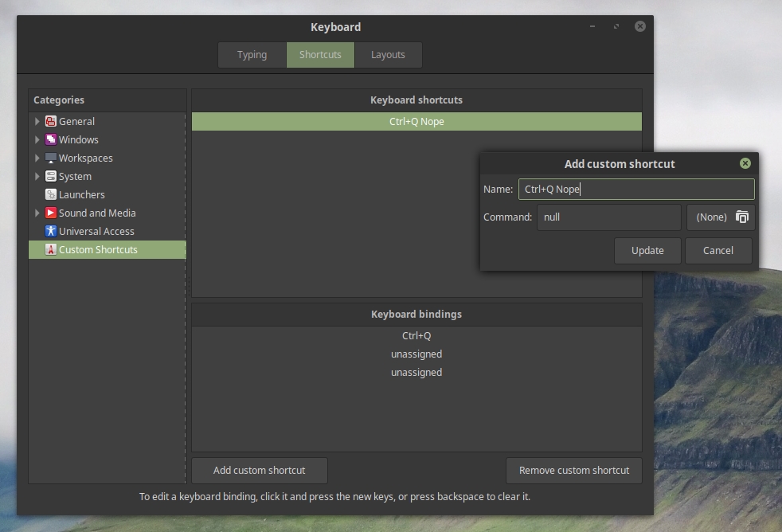The height and width of the screenshot is (532, 782).
Task: Click the Windows category icon
Action: [x=51, y=140]
